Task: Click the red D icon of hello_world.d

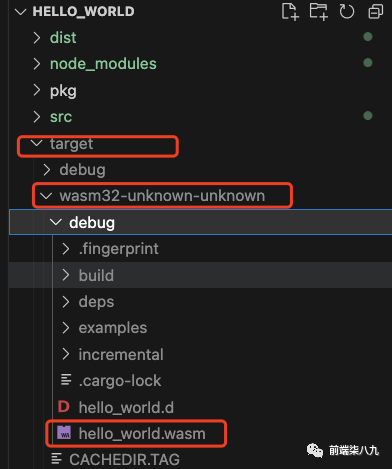Action: 64,407
